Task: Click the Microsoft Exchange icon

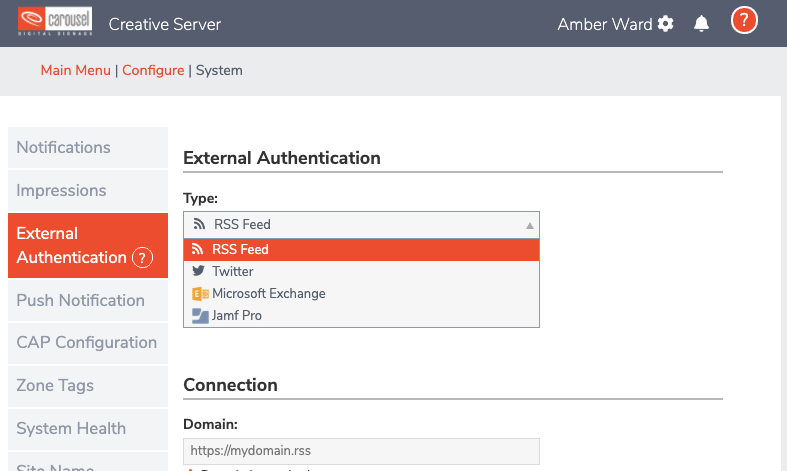Action: click(x=198, y=294)
